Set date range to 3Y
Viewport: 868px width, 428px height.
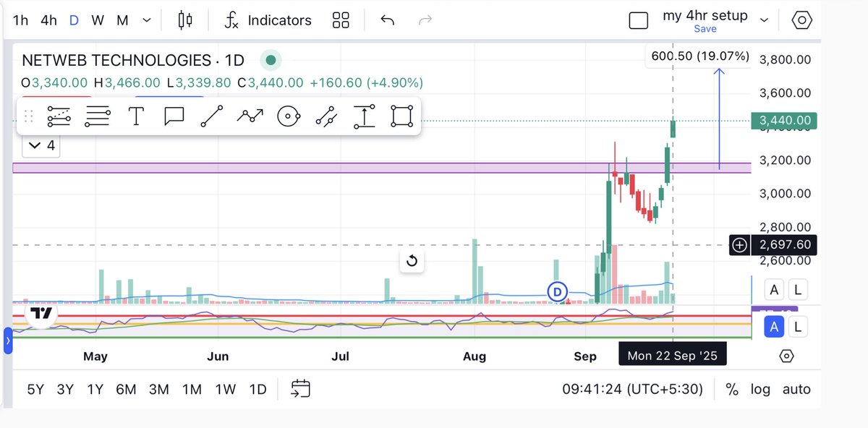pos(65,390)
